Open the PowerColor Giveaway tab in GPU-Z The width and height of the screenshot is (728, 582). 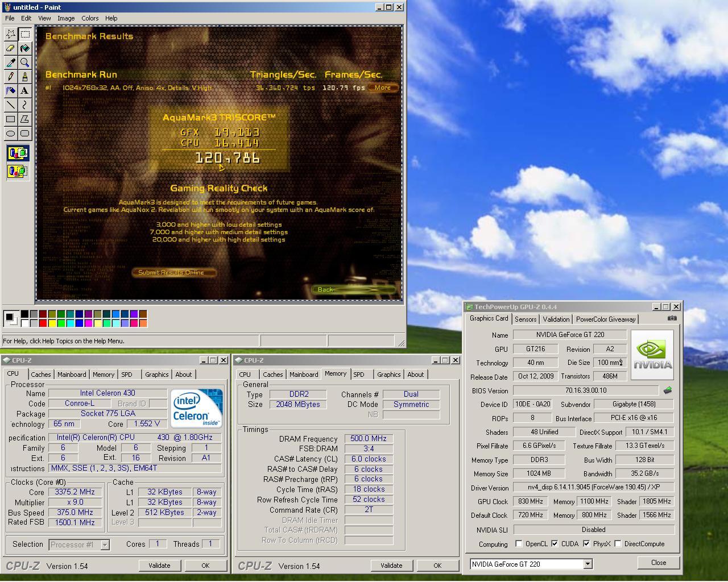tap(606, 319)
